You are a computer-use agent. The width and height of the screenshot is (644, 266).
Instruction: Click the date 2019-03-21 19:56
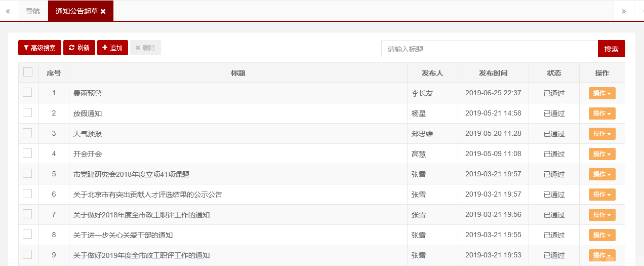pyautogui.click(x=493, y=215)
